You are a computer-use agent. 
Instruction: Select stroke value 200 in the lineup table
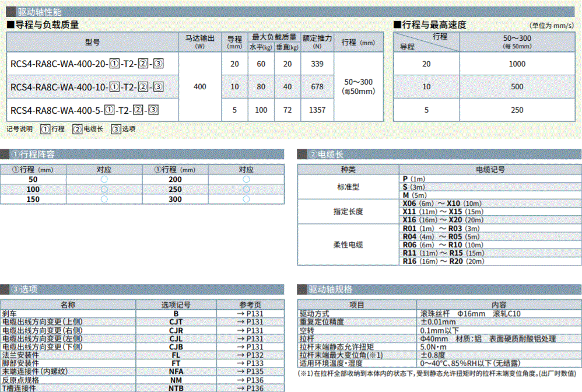point(175,179)
